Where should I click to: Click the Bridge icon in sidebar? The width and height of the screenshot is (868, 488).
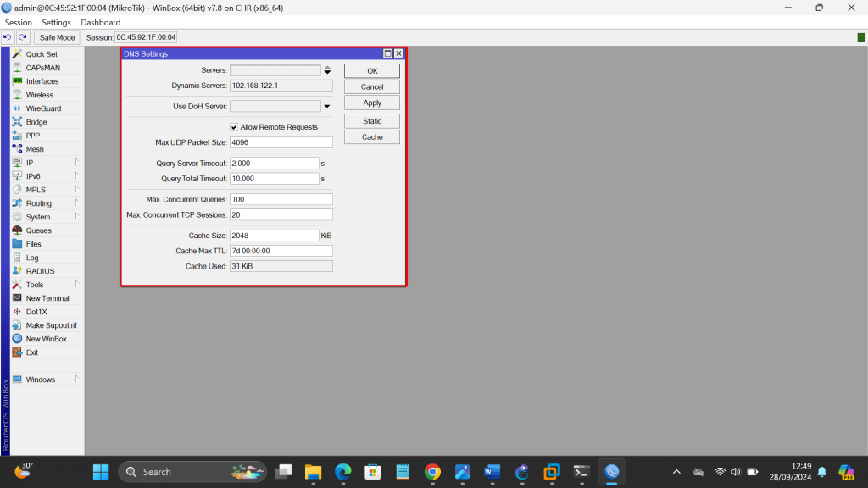click(x=17, y=122)
